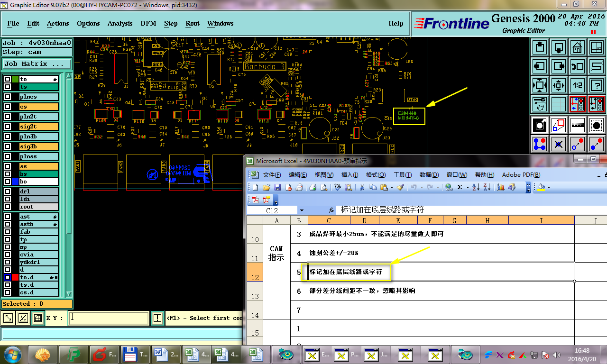Click Excel Format Painter brush icon
The height and width of the screenshot is (364, 607).
(x=401, y=187)
